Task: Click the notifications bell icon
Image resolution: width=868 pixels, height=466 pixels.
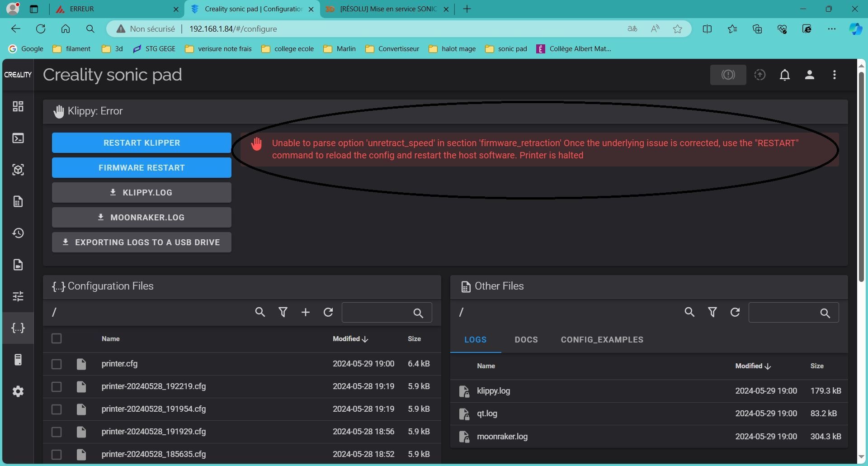Action: click(x=785, y=75)
